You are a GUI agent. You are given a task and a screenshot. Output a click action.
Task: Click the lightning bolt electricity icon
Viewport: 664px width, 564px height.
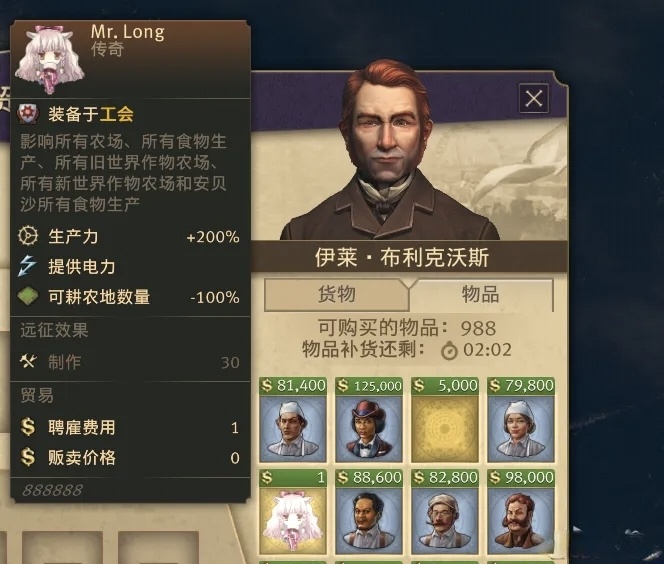[x=28, y=266]
